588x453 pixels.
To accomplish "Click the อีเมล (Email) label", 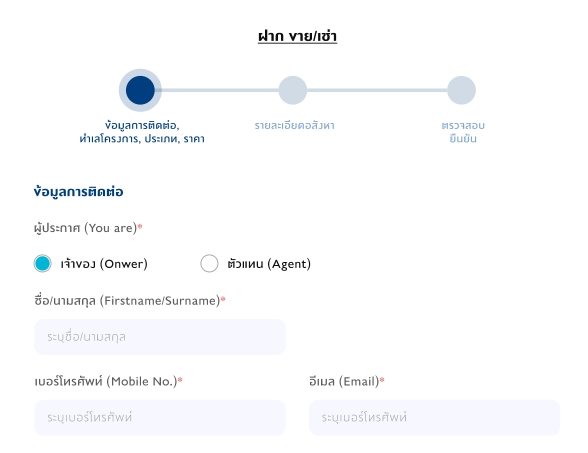I will 347,381.
